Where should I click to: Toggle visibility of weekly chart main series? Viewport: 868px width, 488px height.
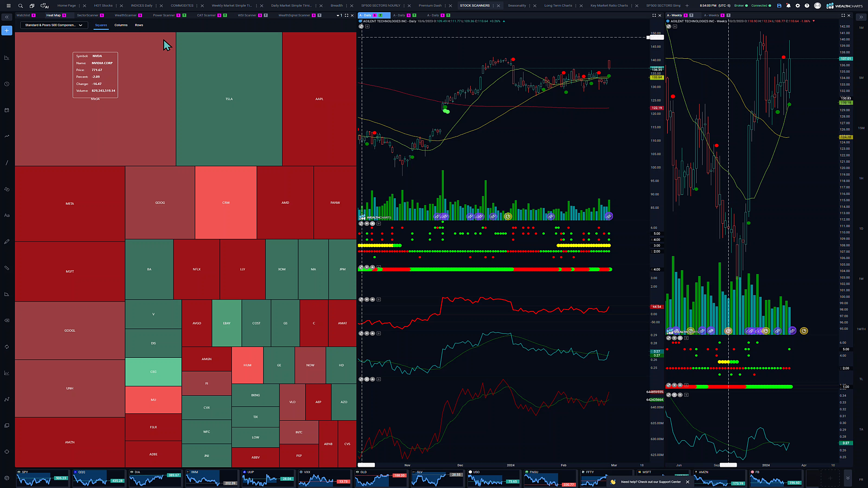pos(669,27)
